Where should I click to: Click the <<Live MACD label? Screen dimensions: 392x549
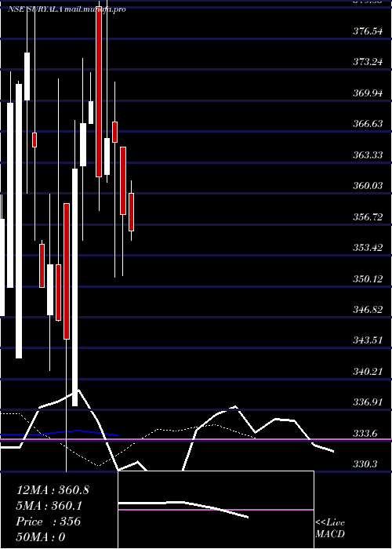click(x=330, y=529)
